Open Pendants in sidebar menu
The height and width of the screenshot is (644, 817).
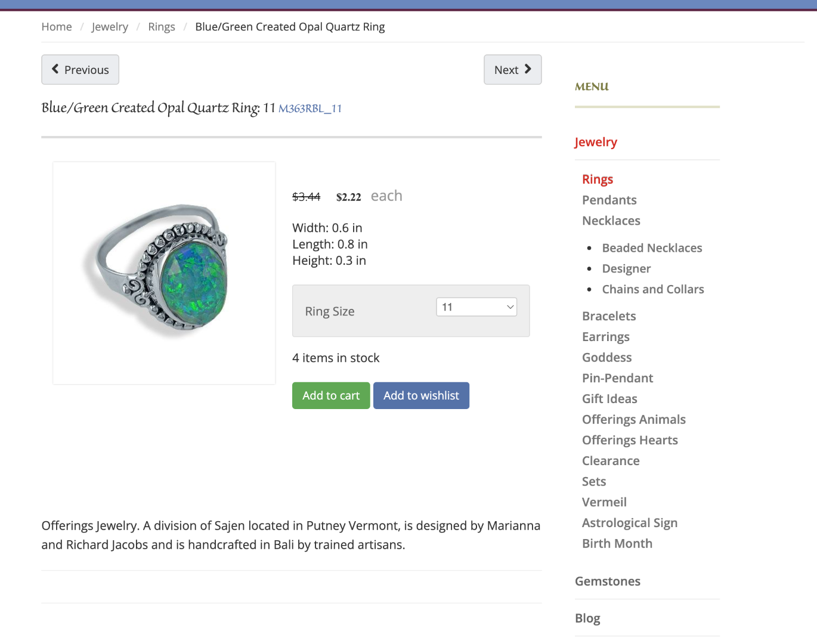[609, 200]
